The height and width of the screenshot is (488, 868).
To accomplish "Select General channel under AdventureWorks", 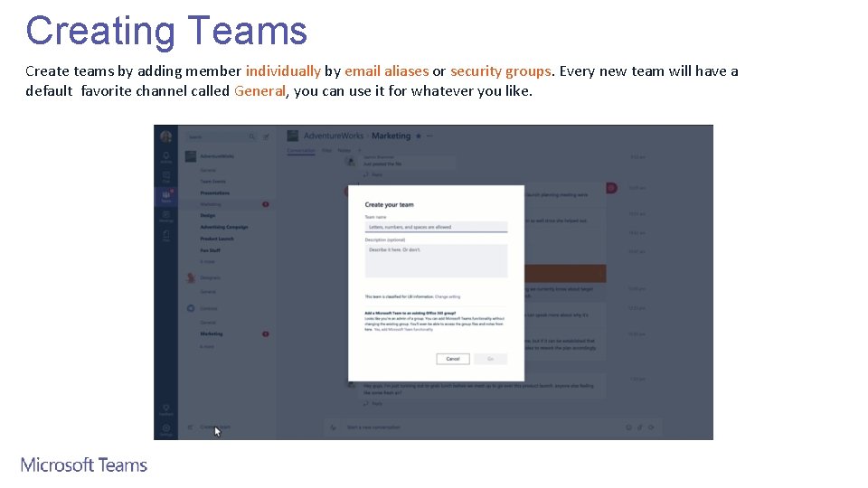I will [208, 171].
